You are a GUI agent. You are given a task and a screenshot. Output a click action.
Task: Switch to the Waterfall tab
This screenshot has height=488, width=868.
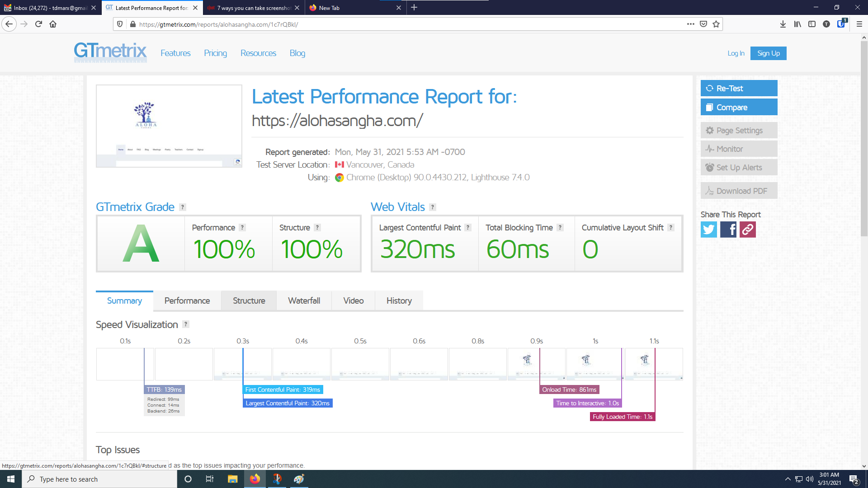point(304,300)
